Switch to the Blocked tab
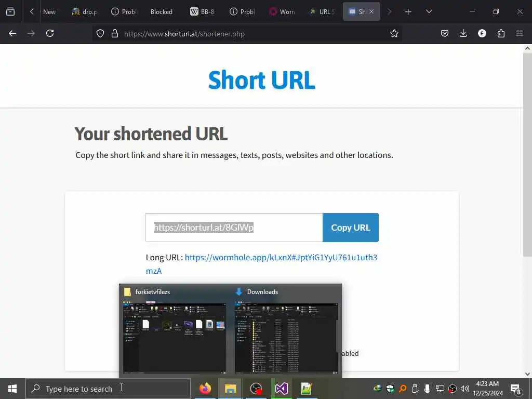The height and width of the screenshot is (399, 532). (162, 11)
